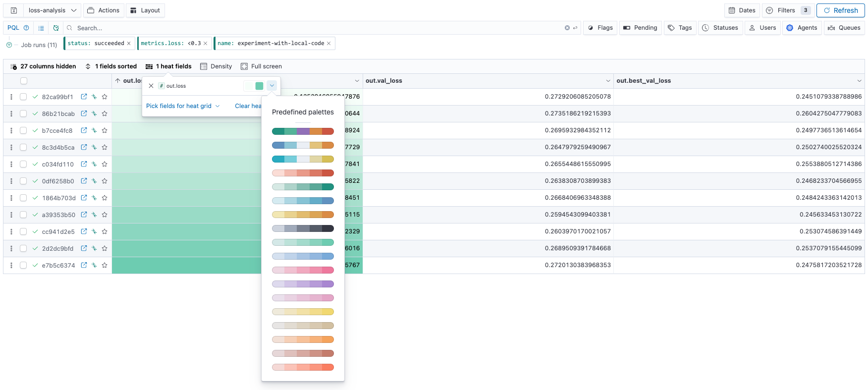Select checkbox for run e7b5c6374
This screenshot has width=868, height=390.
click(x=23, y=265)
